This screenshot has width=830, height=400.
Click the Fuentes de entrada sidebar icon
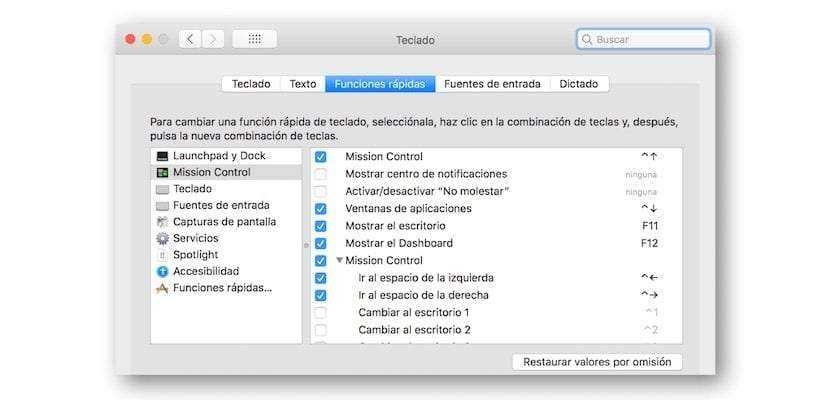pyautogui.click(x=162, y=205)
